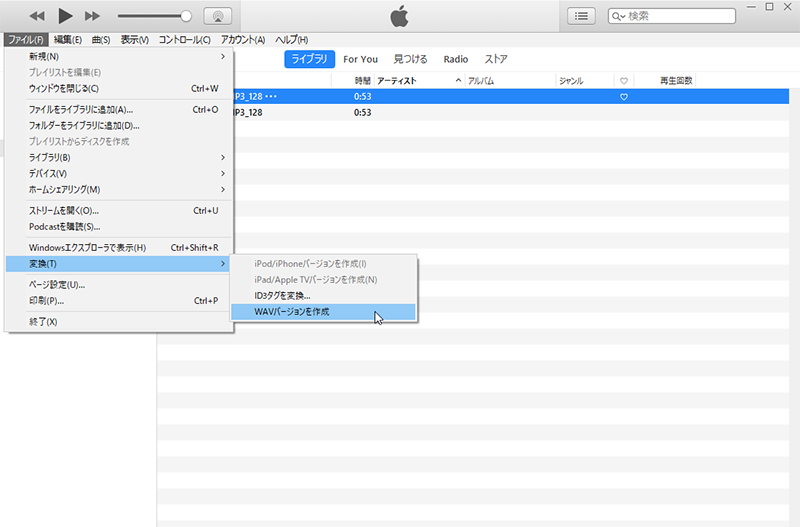Click the fast-forward (next track) button

(92, 16)
